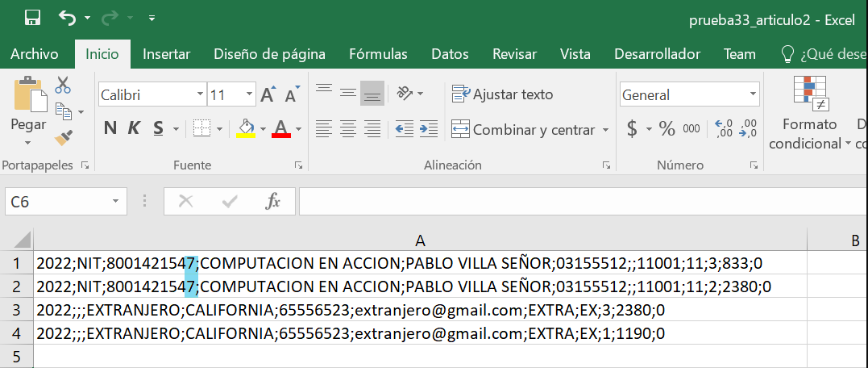Open the Datos tab

point(450,54)
